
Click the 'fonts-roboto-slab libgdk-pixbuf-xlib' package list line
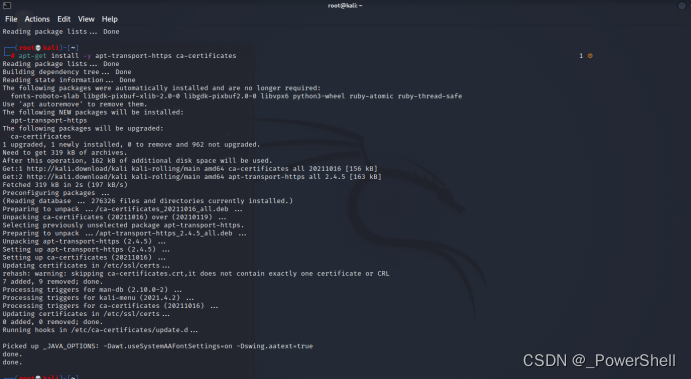[236, 96]
